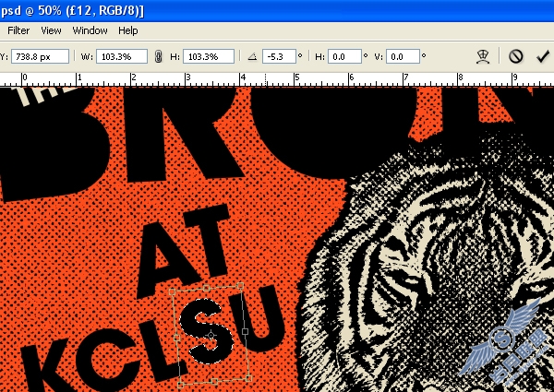Open the Window menu
The height and width of the screenshot is (392, 554).
click(90, 30)
